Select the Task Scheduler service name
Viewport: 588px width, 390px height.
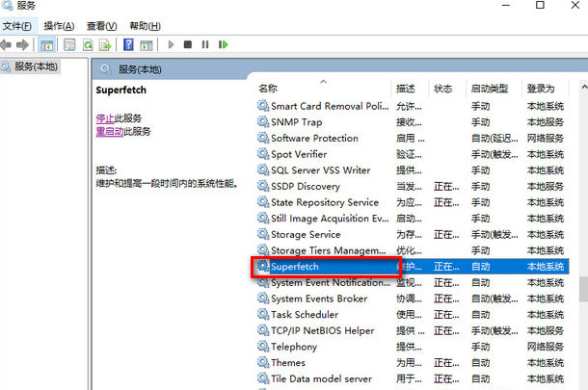pyautogui.click(x=305, y=315)
